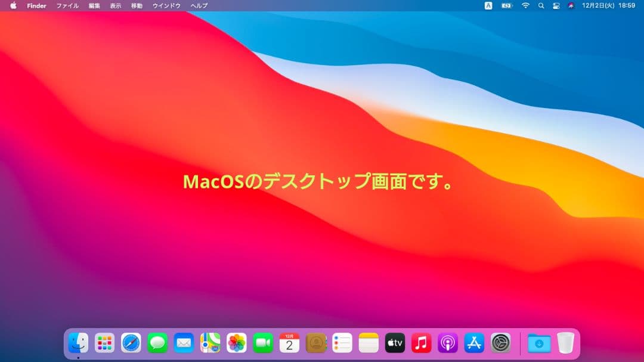Open Safari from the Dock
644x362 pixels.
(131, 343)
